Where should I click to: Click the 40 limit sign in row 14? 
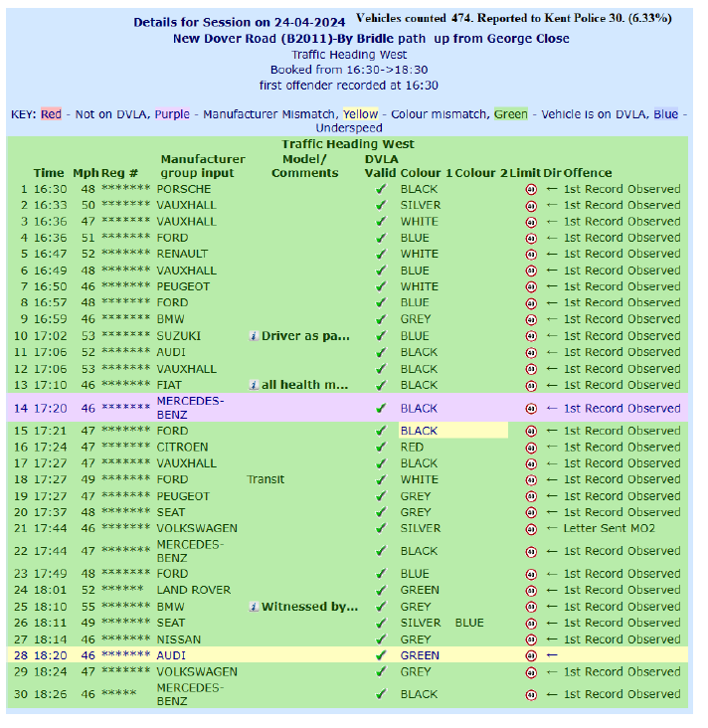531,409
